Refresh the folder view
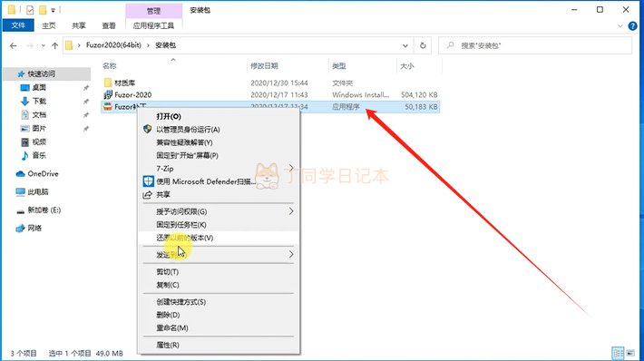This screenshot has width=644, height=361. [x=423, y=45]
